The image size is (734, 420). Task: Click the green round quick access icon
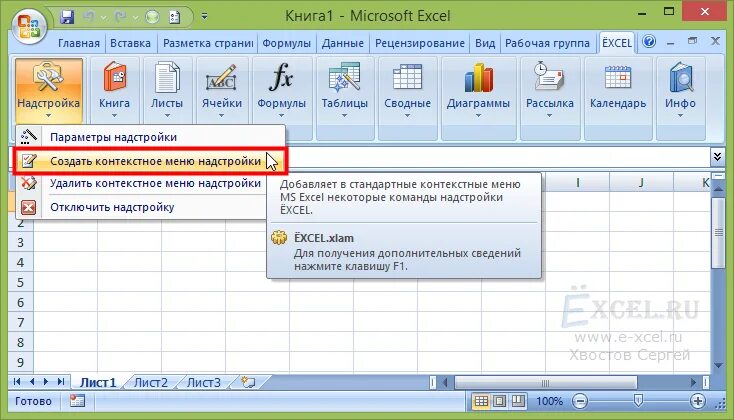(x=152, y=17)
